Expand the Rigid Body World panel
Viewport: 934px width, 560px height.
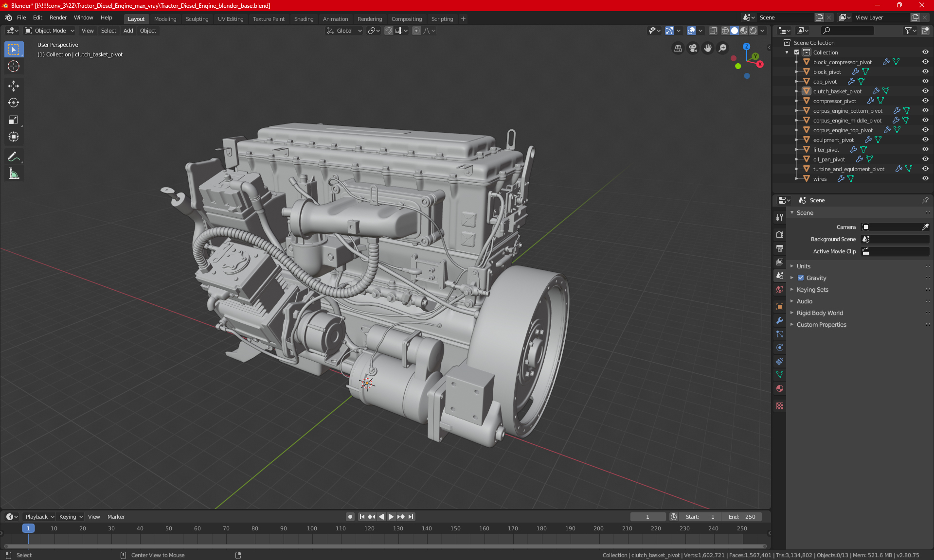click(x=820, y=313)
